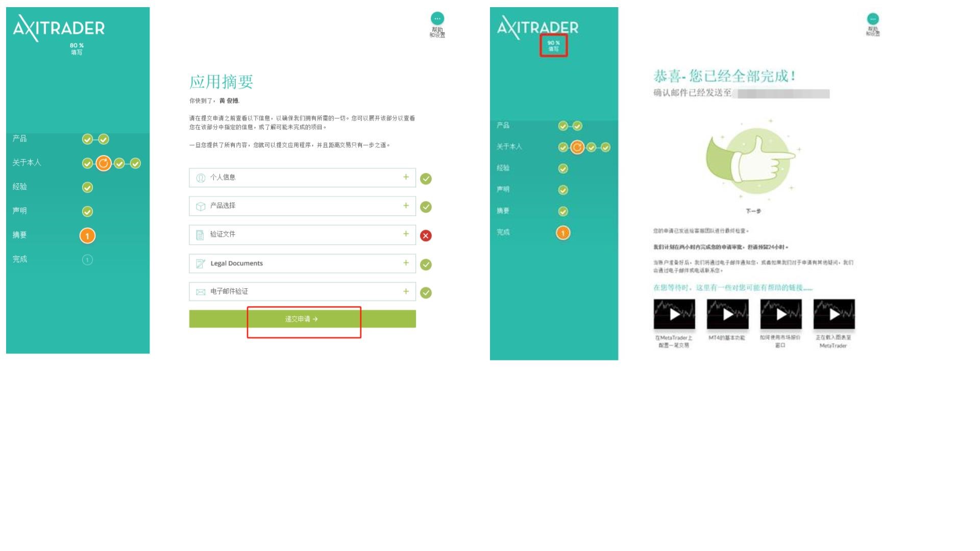Expand 验证文件 section with plus sign
This screenshot has width=980, height=551.
click(406, 234)
